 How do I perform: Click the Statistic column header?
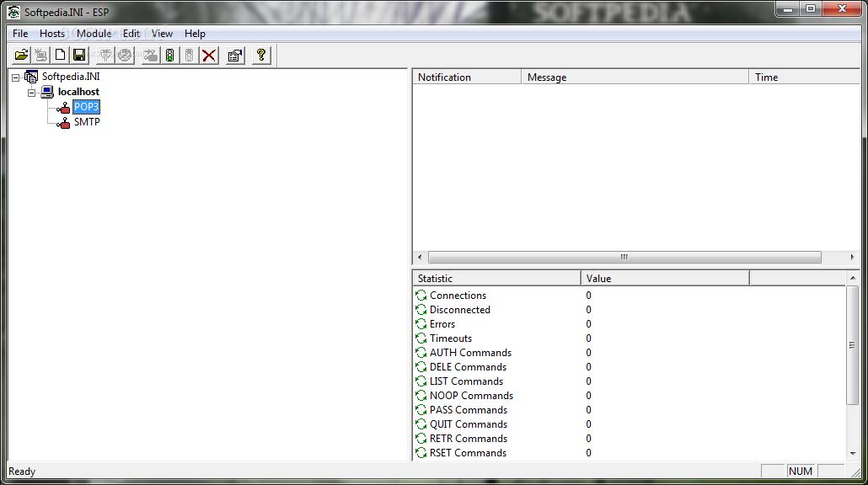tap(496, 278)
